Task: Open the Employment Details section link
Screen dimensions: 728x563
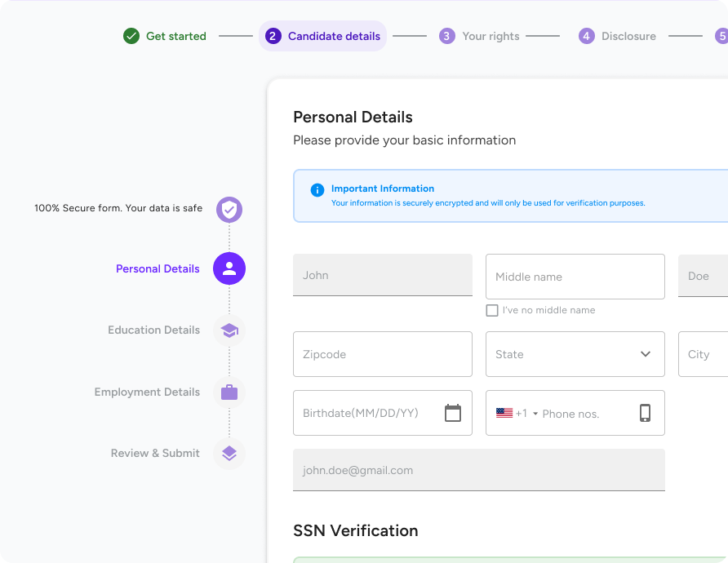Action: [147, 392]
